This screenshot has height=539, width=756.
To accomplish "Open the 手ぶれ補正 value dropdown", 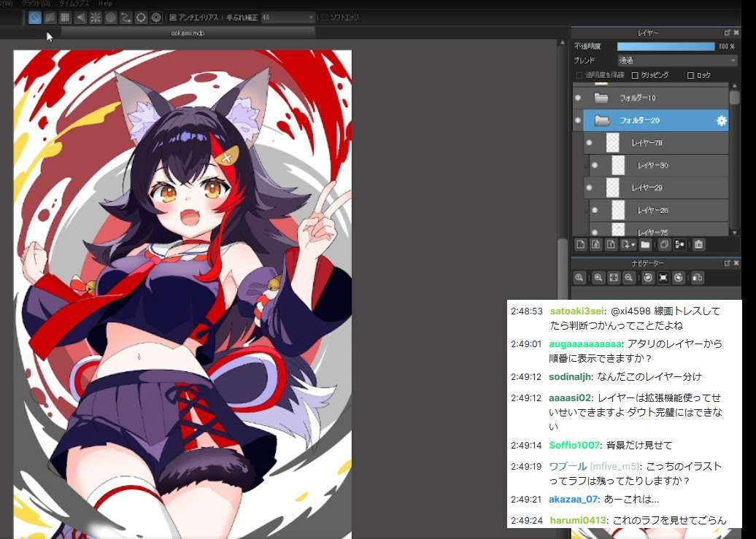I will click(x=288, y=18).
